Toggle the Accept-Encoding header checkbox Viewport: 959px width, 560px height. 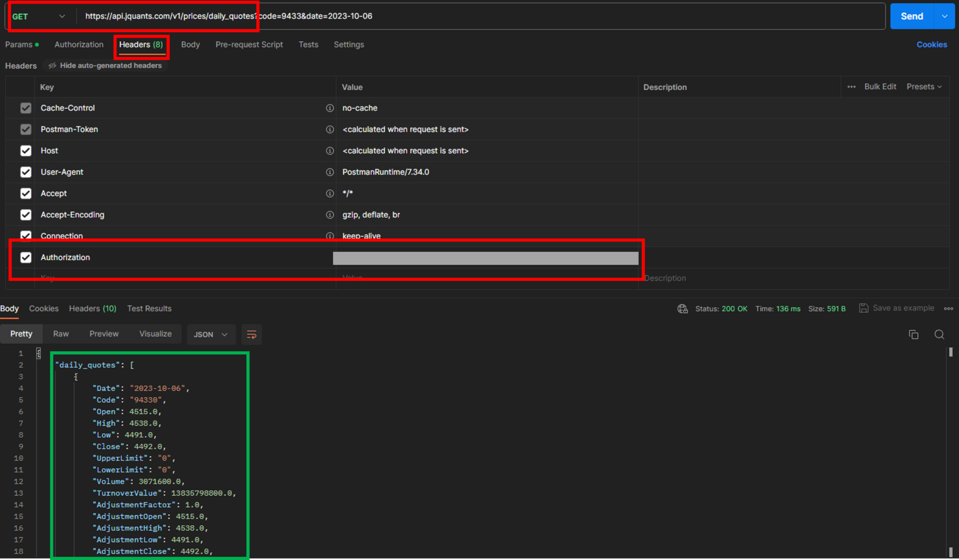coord(26,215)
